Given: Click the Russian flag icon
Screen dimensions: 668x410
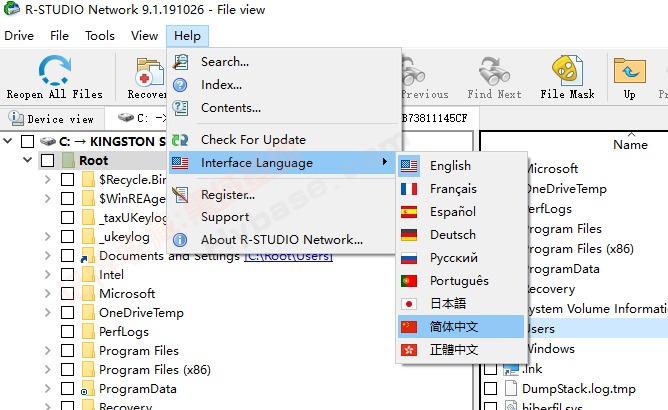Looking at the screenshot, I should coord(409,258).
